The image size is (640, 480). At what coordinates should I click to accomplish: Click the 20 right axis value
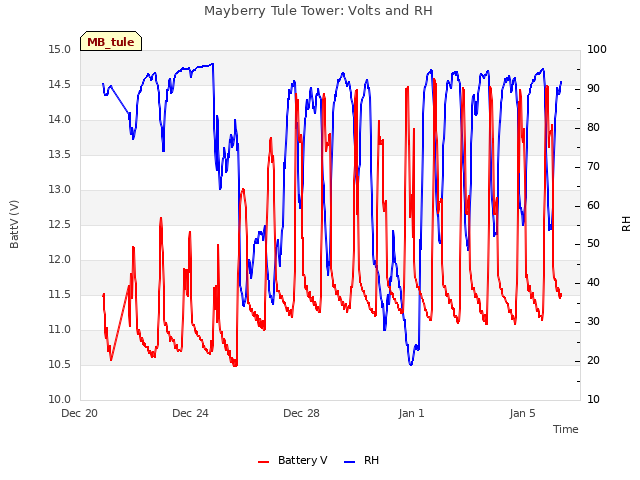pyautogui.click(x=593, y=361)
